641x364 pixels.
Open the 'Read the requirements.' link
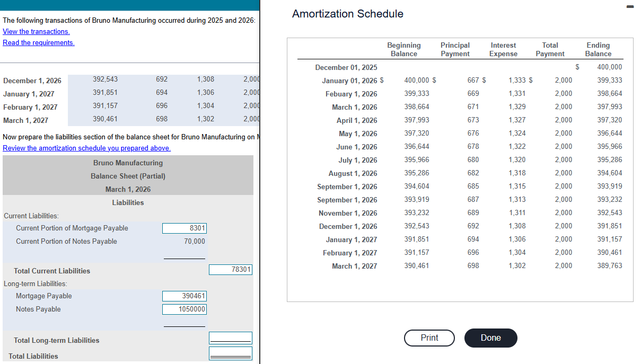pos(39,42)
